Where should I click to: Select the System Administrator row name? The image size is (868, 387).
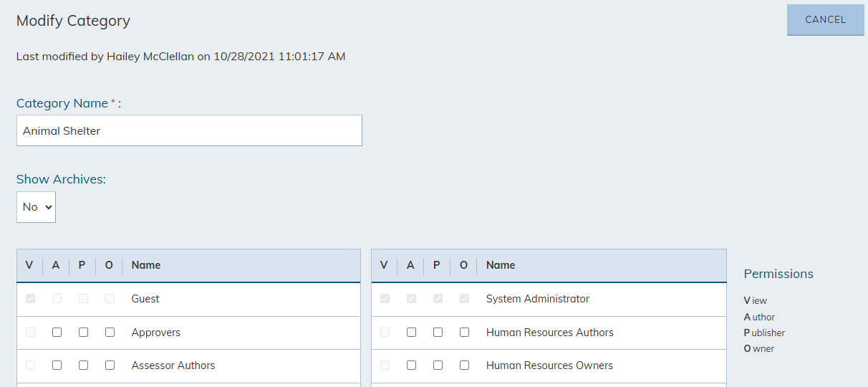[x=538, y=299]
